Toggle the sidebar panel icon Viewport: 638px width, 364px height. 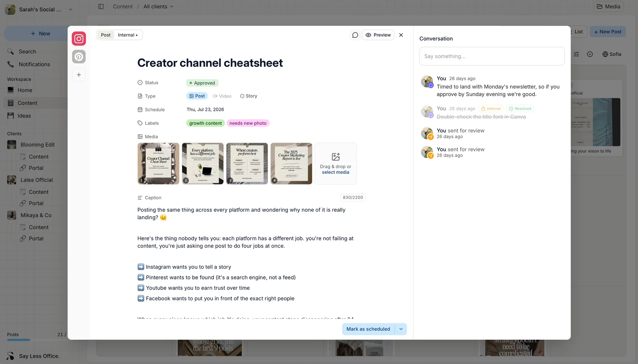(x=101, y=6)
